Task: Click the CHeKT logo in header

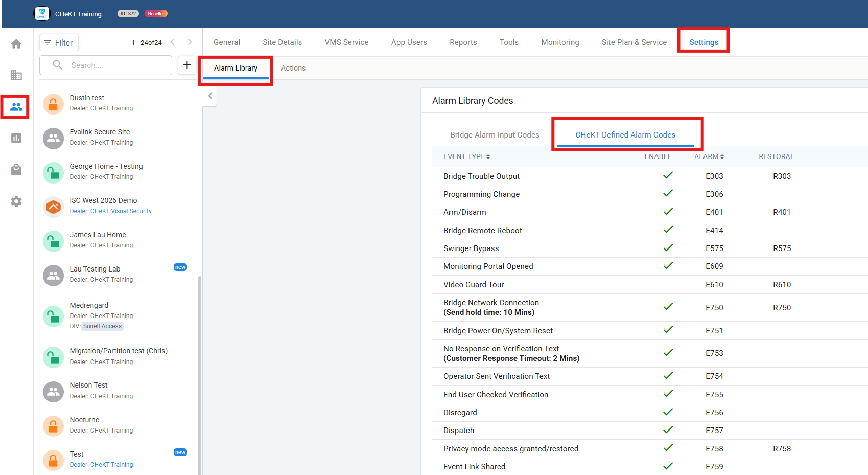Action: click(42, 14)
